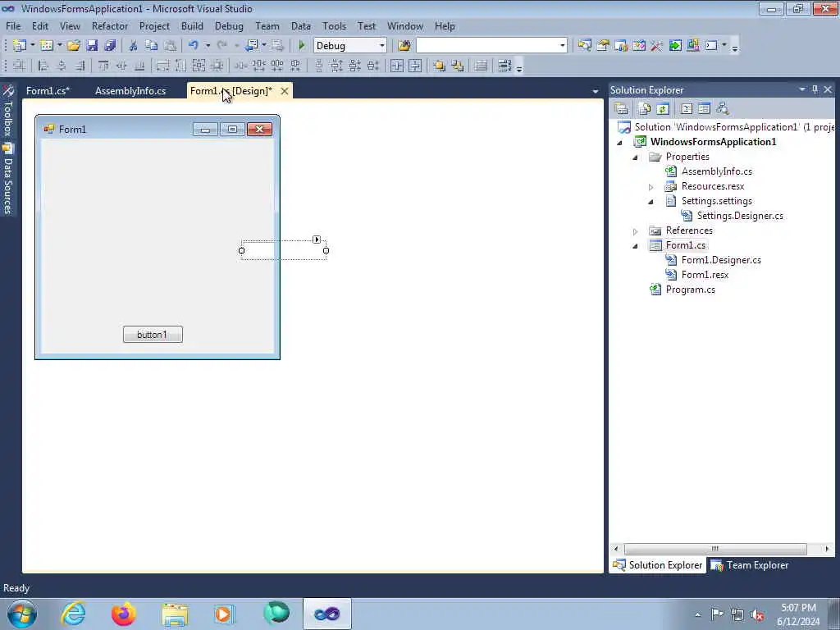Open the Find combo box dropdown arrow

[562, 46]
